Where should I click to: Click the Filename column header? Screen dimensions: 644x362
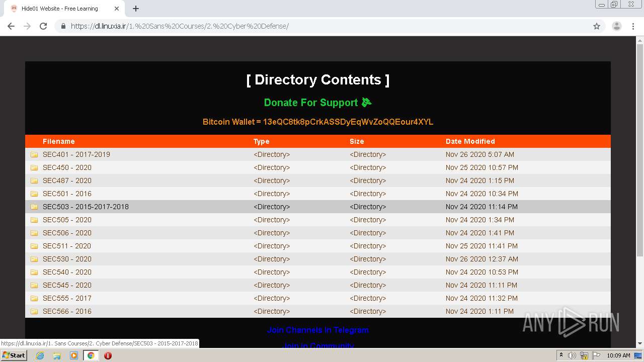[59, 141]
